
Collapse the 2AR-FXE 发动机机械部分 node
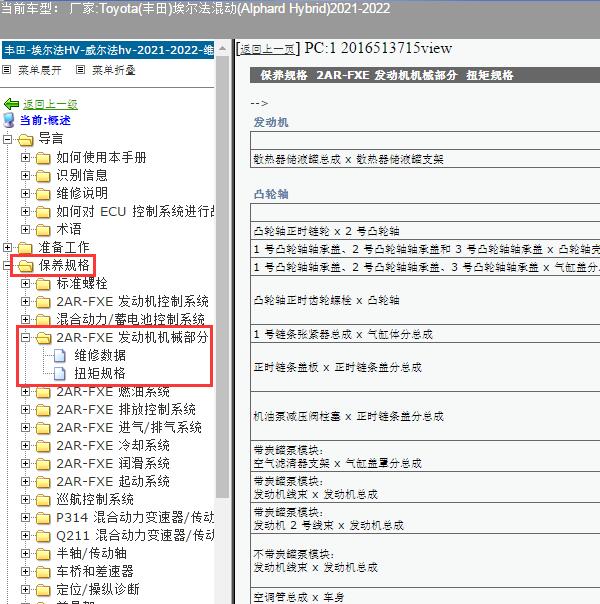(x=25, y=337)
